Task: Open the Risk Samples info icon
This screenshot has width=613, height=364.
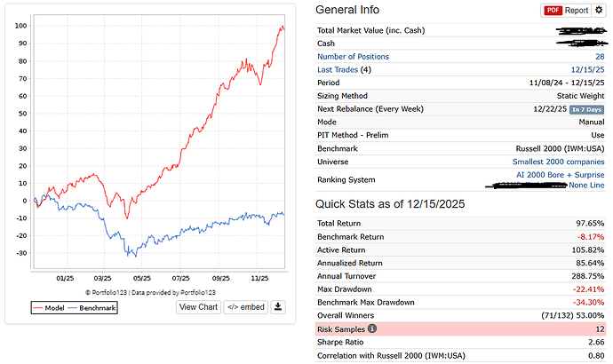Action: coord(372,328)
